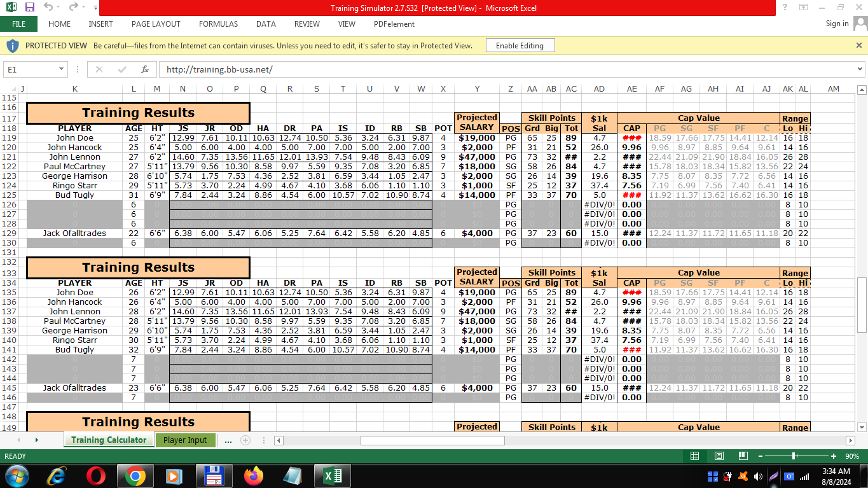Add a new sheet with plus icon
Screen dimensions: 868x488
click(245, 440)
